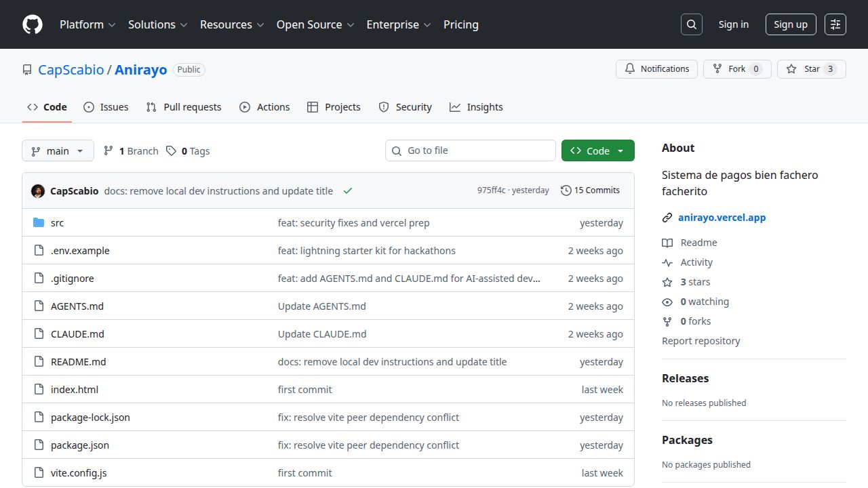Click the verified checkmark on the latest commit
Screen dimensions: 868x488
click(348, 190)
